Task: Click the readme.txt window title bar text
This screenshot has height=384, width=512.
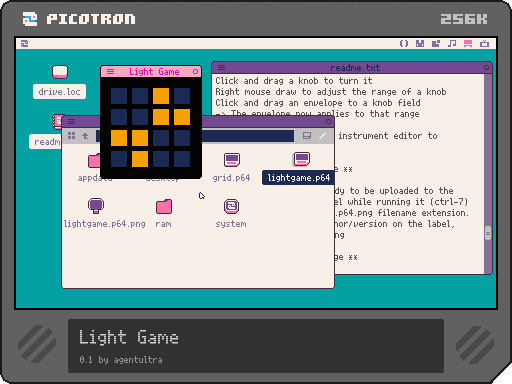Action: point(355,68)
